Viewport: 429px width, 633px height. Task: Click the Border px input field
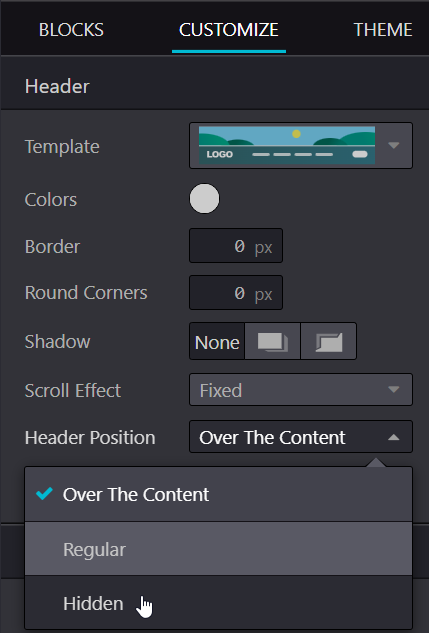(236, 246)
